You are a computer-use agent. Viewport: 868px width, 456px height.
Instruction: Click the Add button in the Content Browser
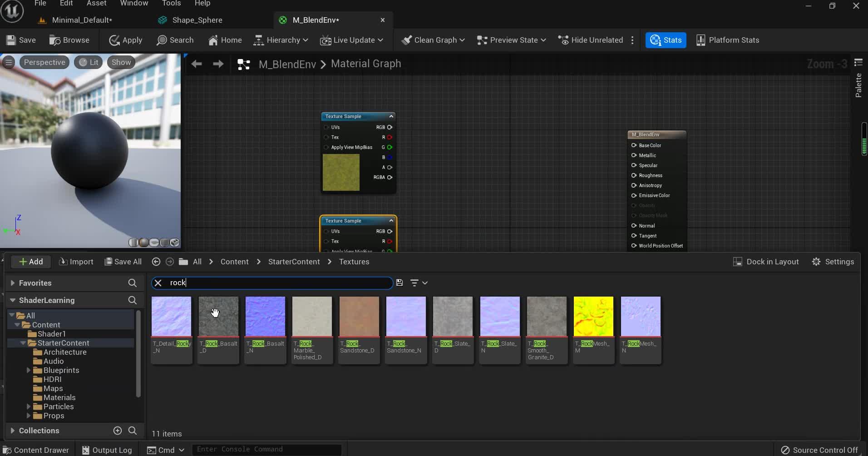click(30, 262)
